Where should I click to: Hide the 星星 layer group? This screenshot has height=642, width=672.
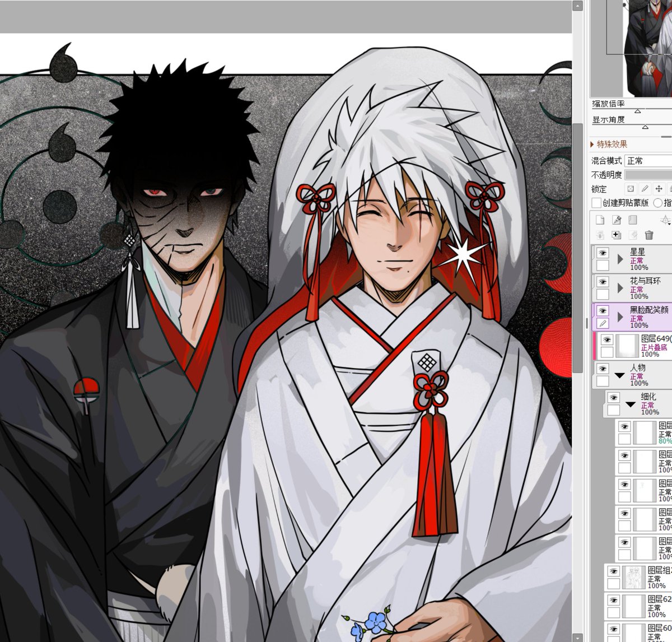tap(603, 253)
